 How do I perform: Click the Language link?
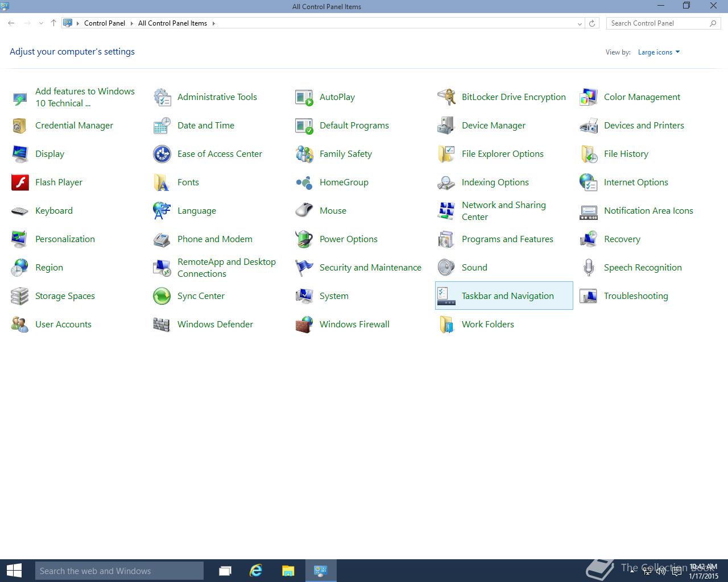pyautogui.click(x=197, y=211)
